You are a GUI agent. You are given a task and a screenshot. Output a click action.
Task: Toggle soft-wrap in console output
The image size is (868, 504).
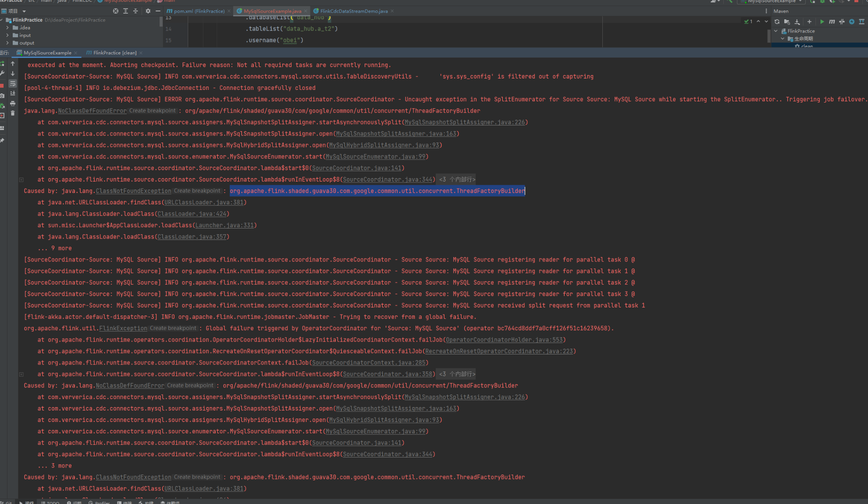coord(13,83)
